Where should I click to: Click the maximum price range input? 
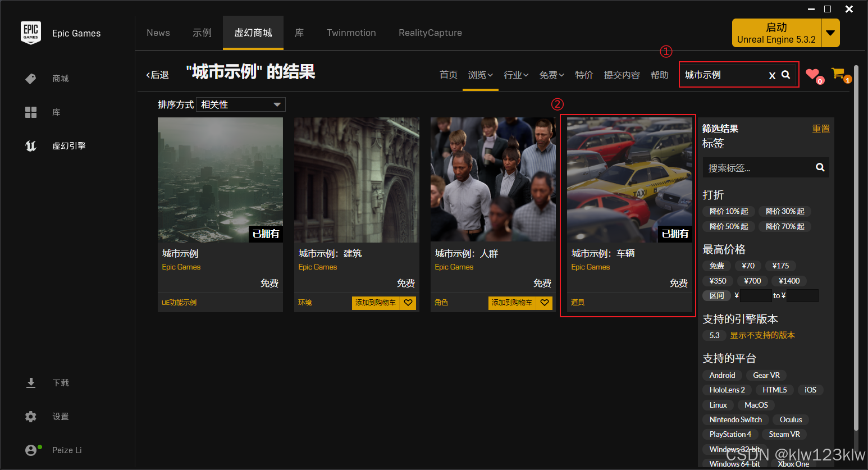[802, 295]
